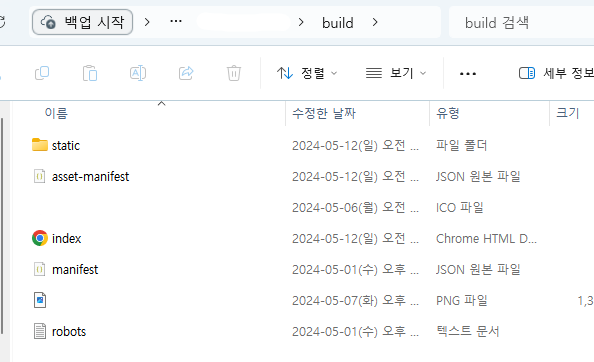Focus the build 검색 search box
The height and width of the screenshot is (362, 594).
[521, 22]
